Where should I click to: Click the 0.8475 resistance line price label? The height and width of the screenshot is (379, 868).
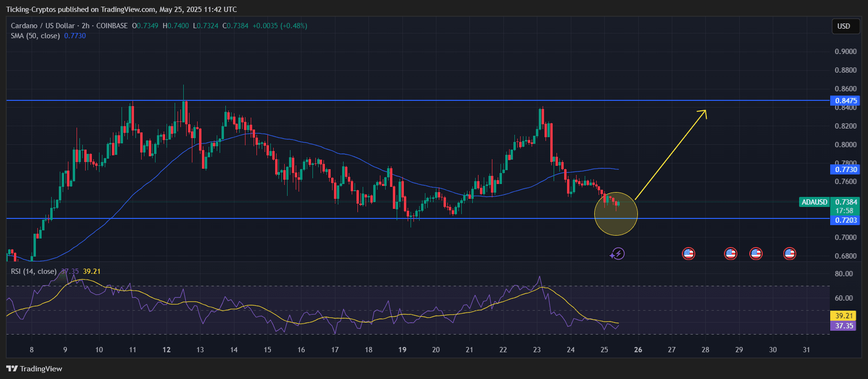point(846,101)
